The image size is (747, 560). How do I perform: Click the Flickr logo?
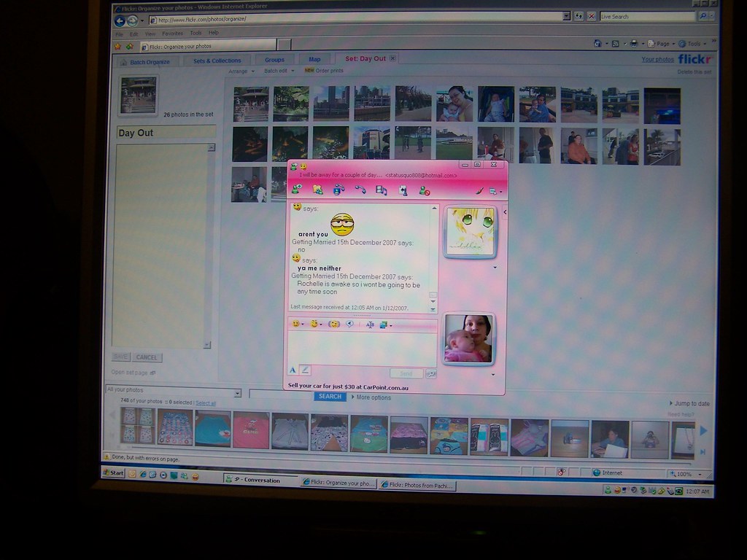[694, 59]
